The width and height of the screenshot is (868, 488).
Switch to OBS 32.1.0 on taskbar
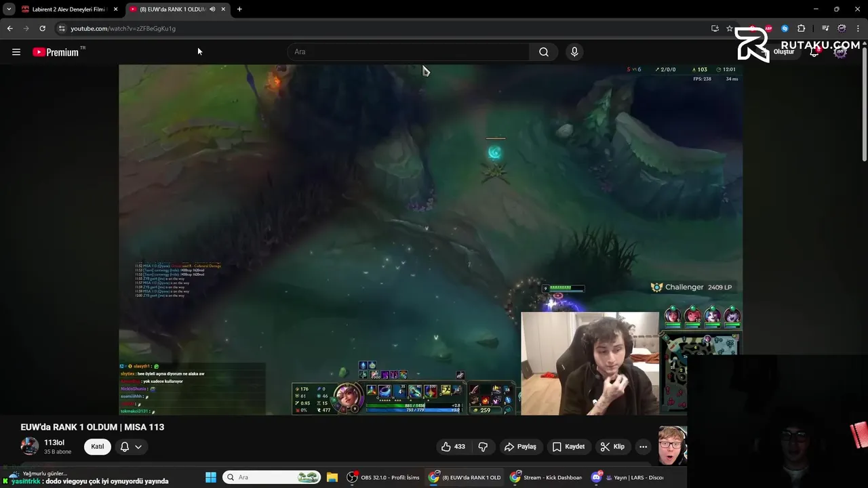click(383, 477)
